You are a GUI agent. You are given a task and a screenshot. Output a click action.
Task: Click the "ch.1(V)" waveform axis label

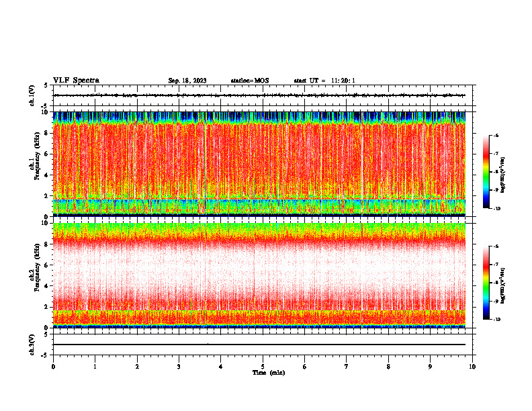click(x=32, y=95)
